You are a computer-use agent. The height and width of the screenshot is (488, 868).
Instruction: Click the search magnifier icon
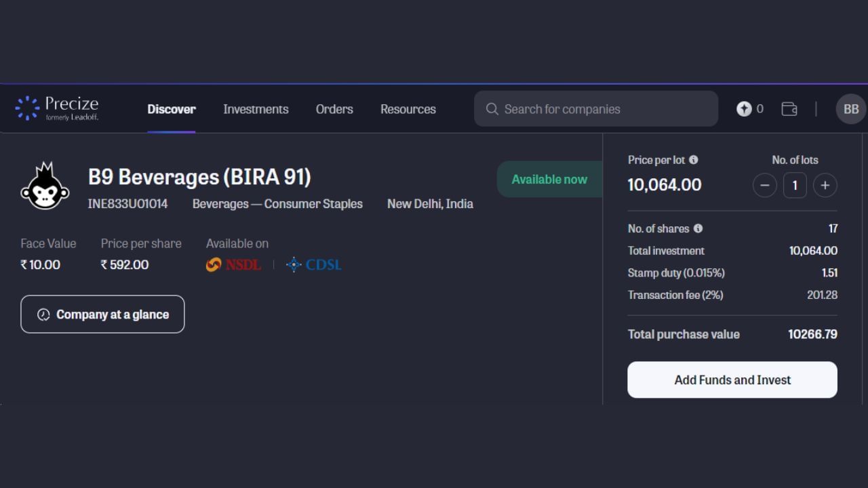pos(492,109)
